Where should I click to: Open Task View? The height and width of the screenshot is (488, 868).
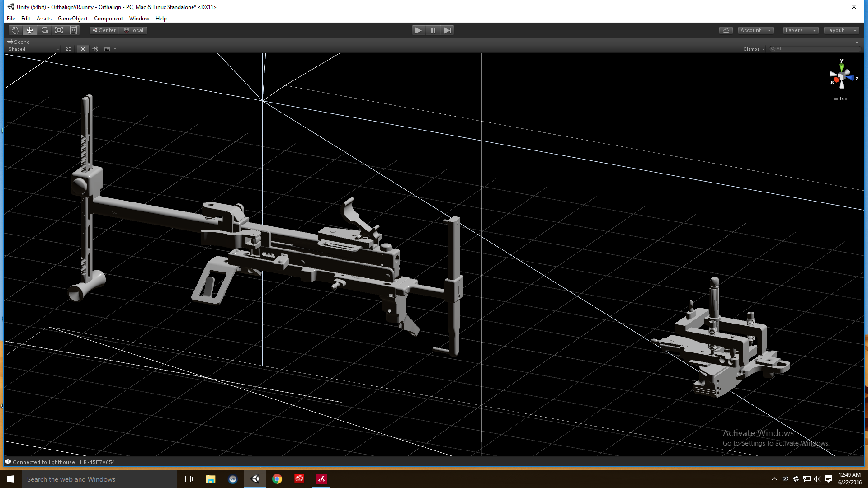[188, 479]
